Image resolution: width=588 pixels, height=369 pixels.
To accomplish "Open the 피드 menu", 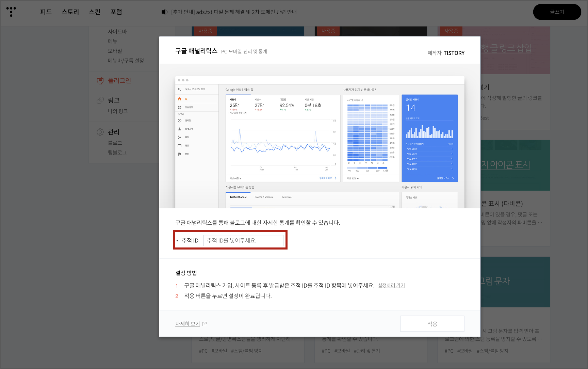I will (x=46, y=12).
